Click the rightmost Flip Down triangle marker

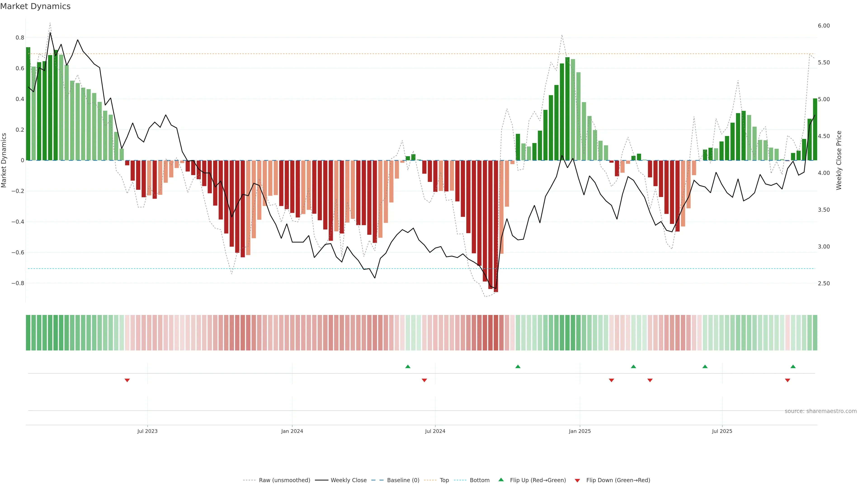(788, 380)
